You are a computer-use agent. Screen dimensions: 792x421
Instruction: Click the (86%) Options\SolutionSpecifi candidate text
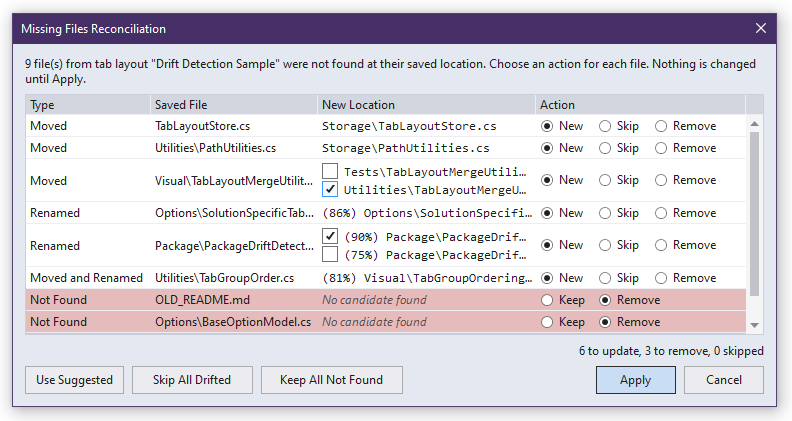coord(427,213)
